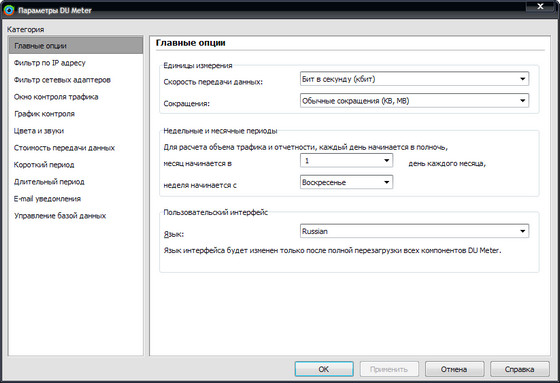Screen dimensions: 560x383
Task: Select Фильтр сетевых адаптеров in the list
Action: (x=76, y=80)
